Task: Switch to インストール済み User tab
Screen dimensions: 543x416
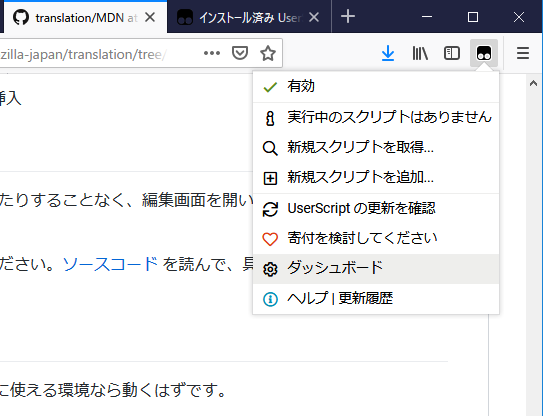Action: (249, 17)
